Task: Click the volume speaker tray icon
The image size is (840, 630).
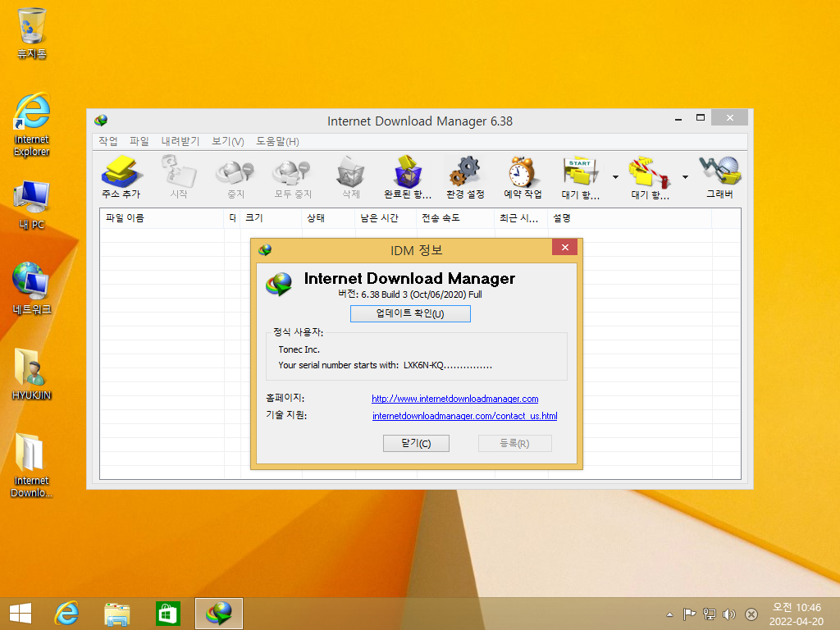Action: click(729, 614)
